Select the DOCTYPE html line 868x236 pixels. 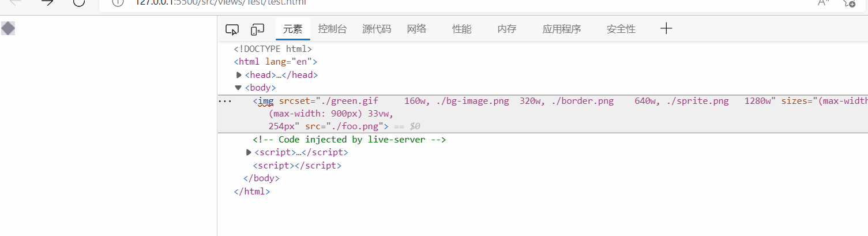[x=273, y=49]
